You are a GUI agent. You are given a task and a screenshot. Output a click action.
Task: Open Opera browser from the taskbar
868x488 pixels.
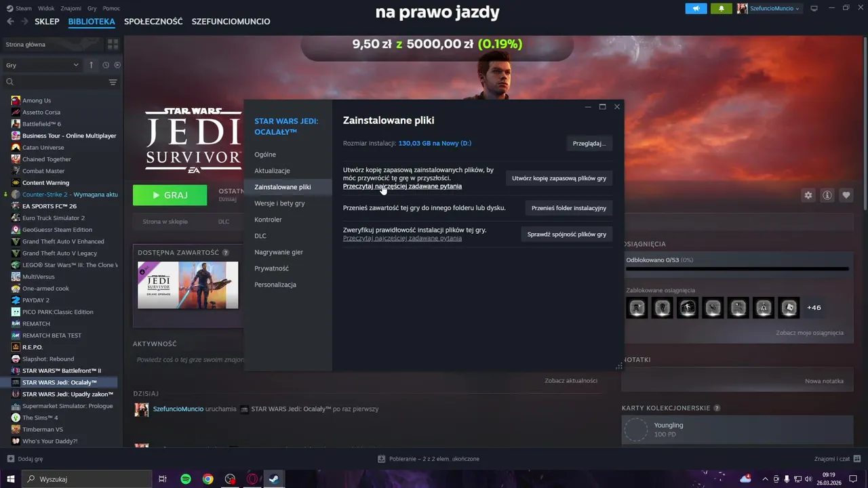[x=252, y=479]
